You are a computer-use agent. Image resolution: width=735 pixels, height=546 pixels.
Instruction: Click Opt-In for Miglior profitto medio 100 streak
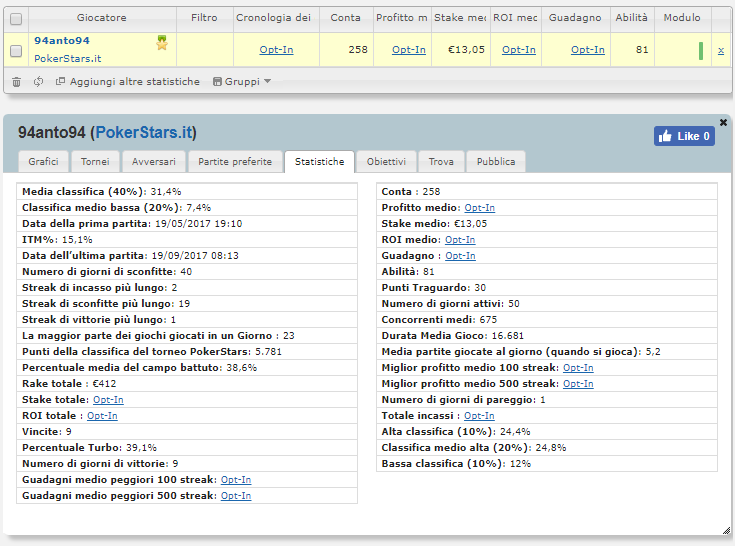(x=578, y=368)
